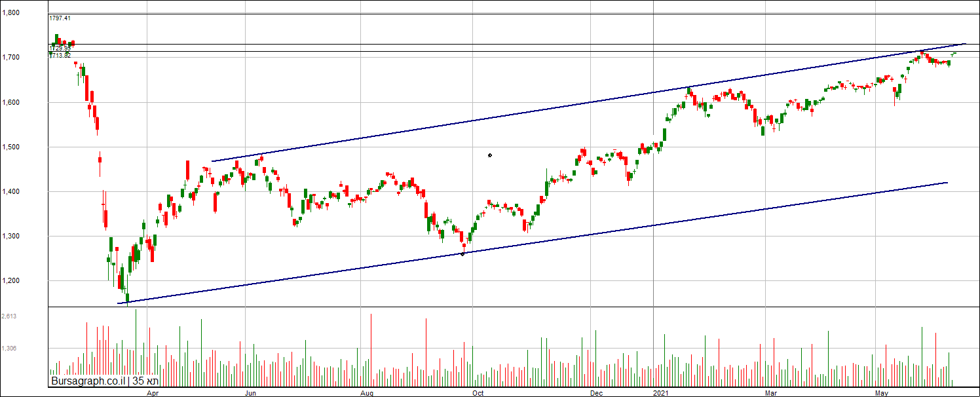Select the lower channel trendline
The width and height of the screenshot is (980, 397).
(x=533, y=243)
